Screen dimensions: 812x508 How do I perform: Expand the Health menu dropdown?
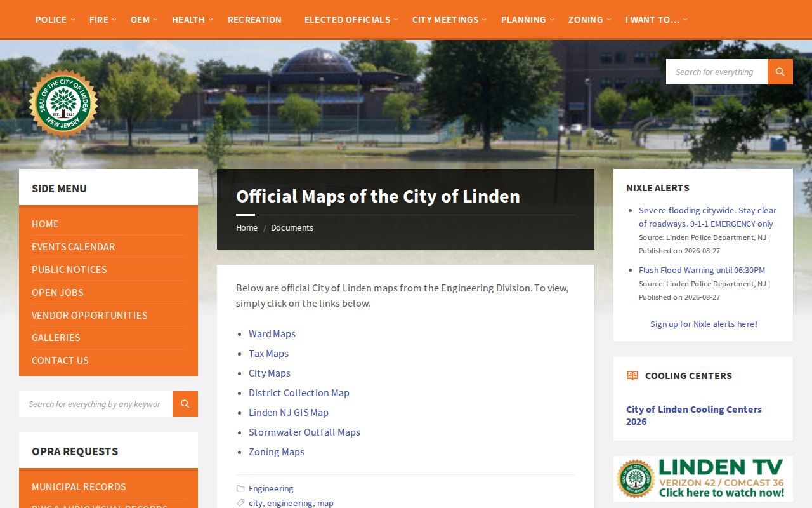pyautogui.click(x=193, y=20)
